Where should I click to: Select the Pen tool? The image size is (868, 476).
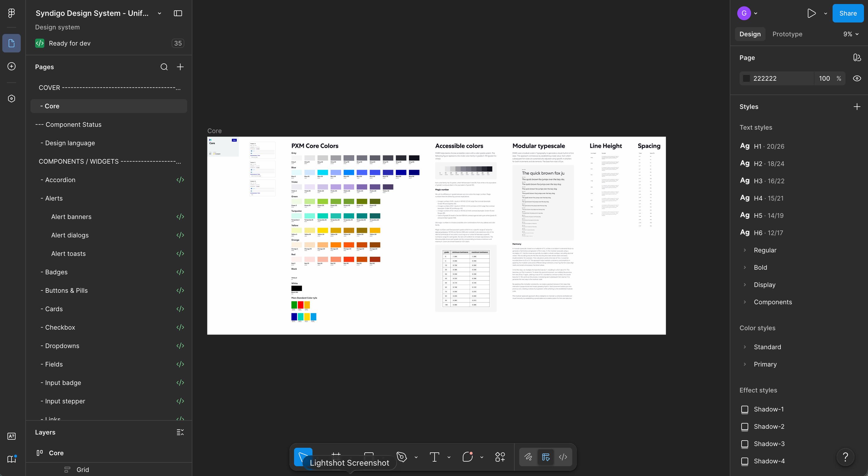[x=402, y=457]
